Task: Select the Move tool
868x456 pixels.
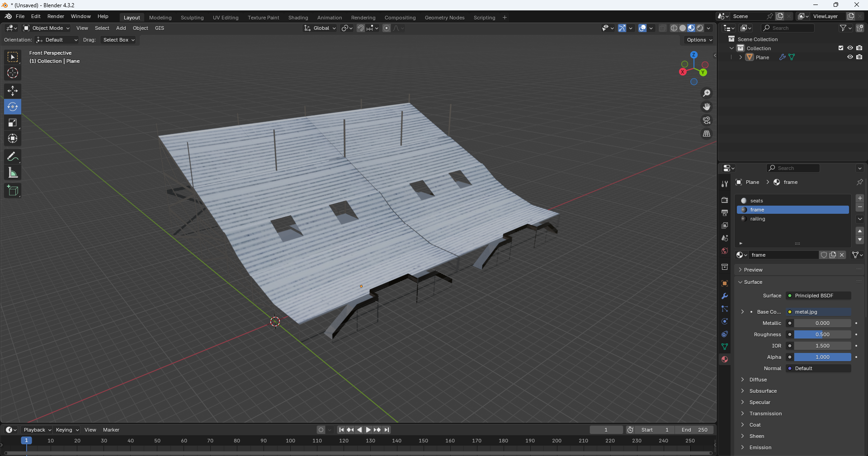Action: tap(13, 91)
